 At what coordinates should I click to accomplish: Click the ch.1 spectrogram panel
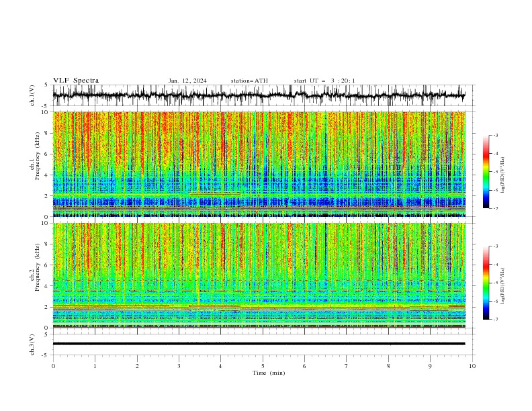pos(259,164)
